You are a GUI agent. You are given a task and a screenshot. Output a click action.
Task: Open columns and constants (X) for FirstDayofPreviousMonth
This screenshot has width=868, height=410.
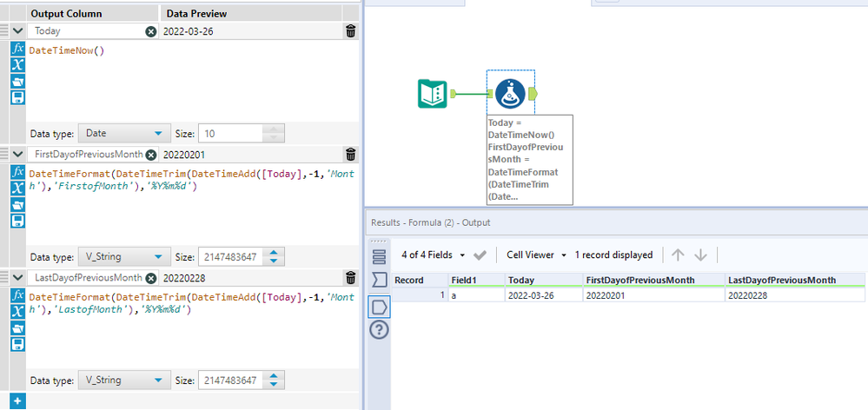pyautogui.click(x=18, y=188)
